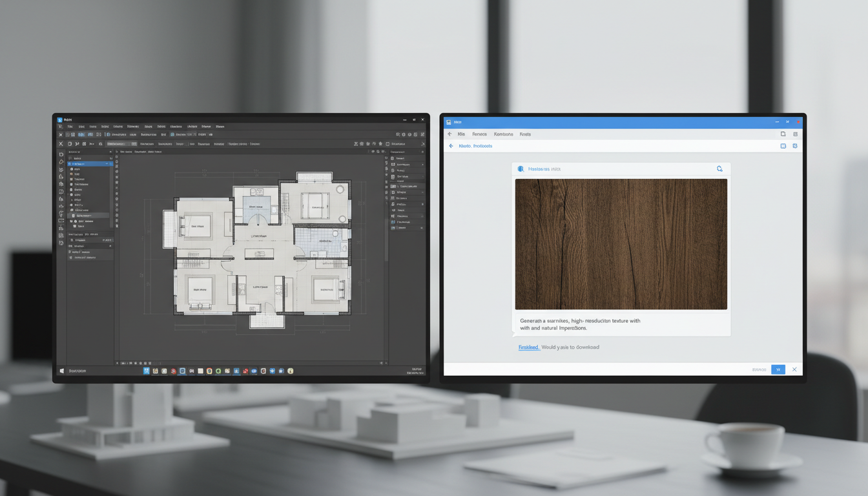Image resolution: width=868 pixels, height=496 pixels.
Task: Click the blue Finsklsed link
Action: pyautogui.click(x=528, y=347)
